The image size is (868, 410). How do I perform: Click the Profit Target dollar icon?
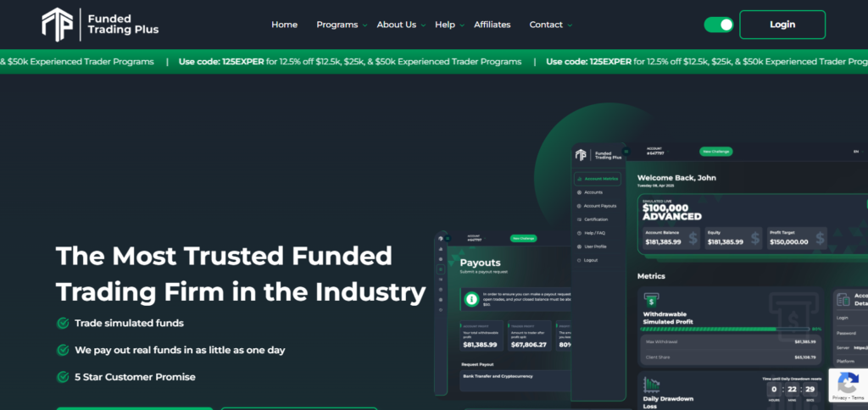coord(820,239)
